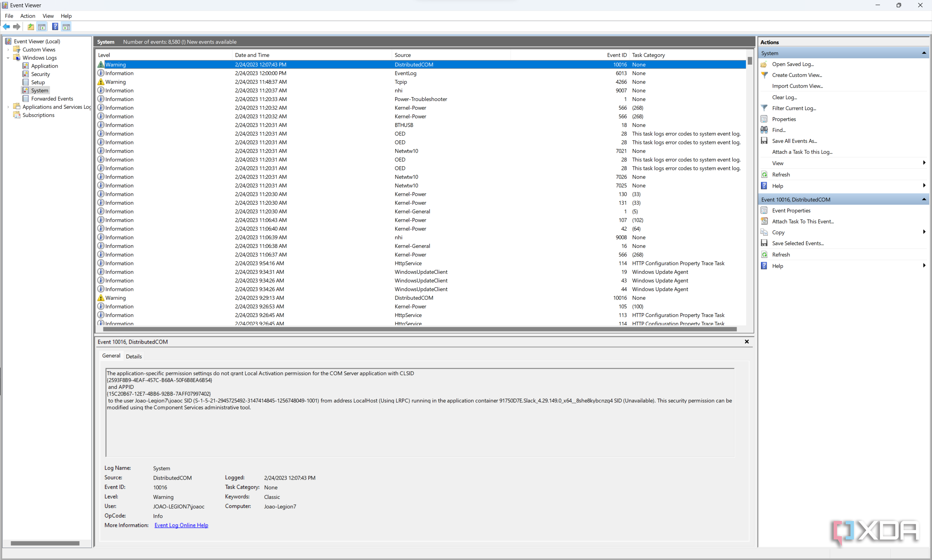Click Save All Events As action
Viewport: 932px width, 560px height.
pyautogui.click(x=794, y=141)
